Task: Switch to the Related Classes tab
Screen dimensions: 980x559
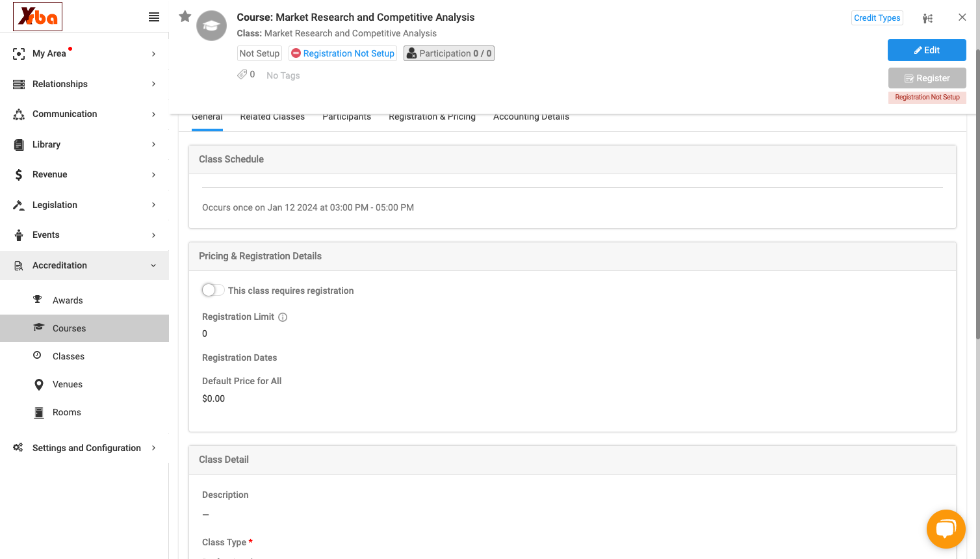Action: pyautogui.click(x=272, y=117)
